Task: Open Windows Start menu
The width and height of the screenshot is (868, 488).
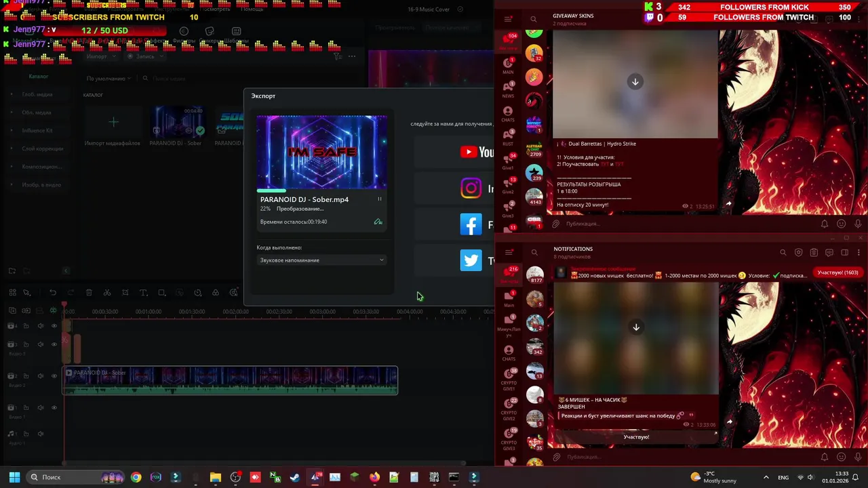Action: tap(14, 477)
